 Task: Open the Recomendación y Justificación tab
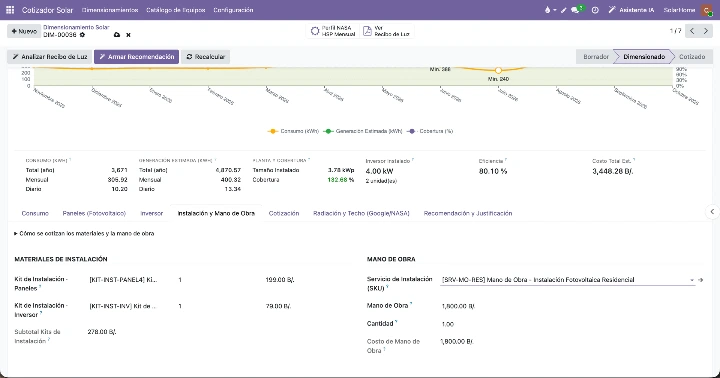pos(467,213)
